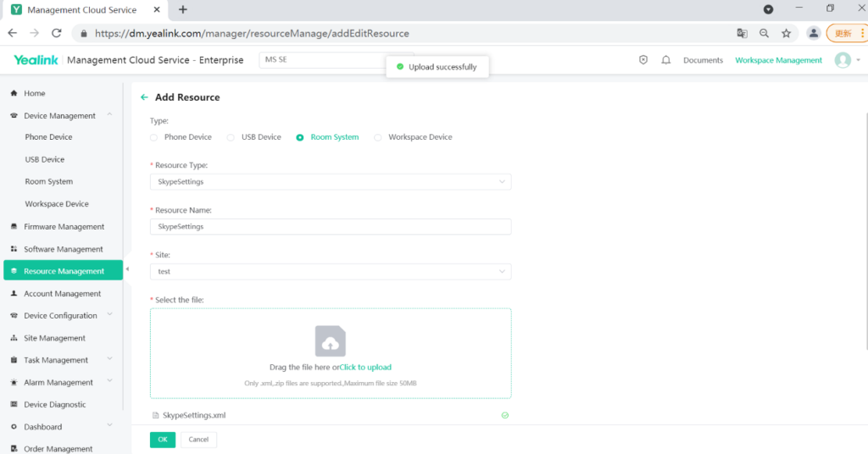Click the Click to upload link
Viewport: 868px width, 454px height.
click(x=365, y=368)
